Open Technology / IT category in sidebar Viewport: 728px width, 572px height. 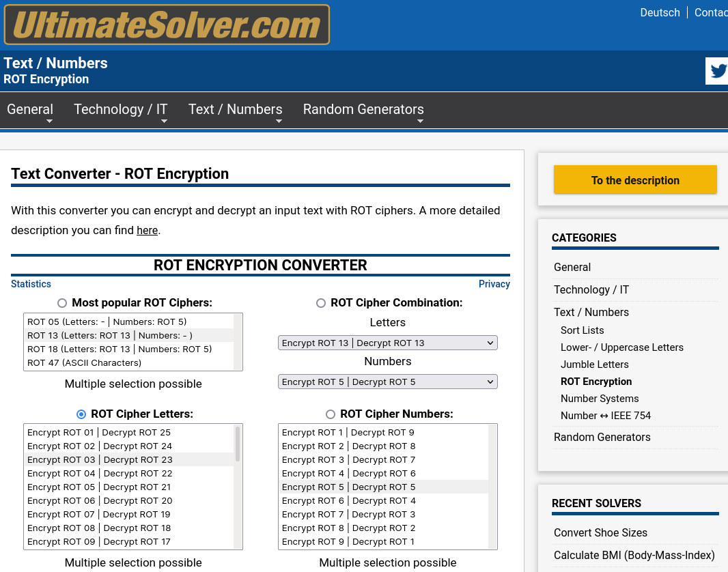tap(591, 290)
